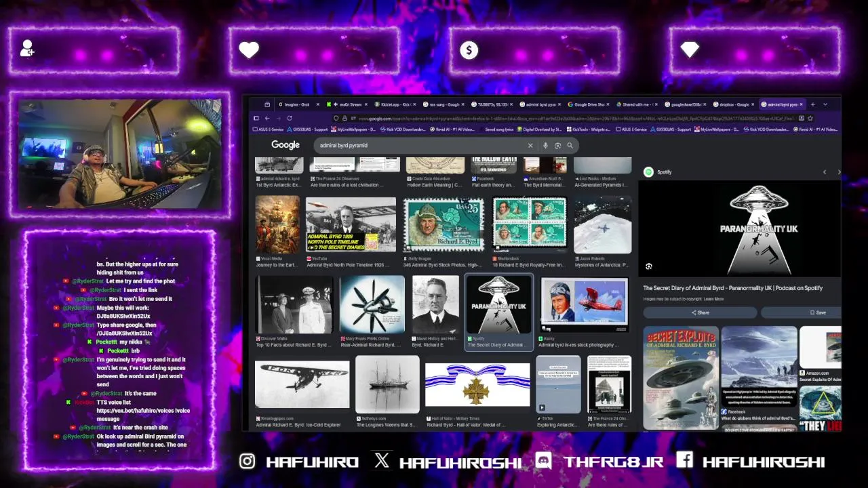Click the dollar icon in stream overlay
This screenshot has width=868, height=488.
(x=469, y=49)
